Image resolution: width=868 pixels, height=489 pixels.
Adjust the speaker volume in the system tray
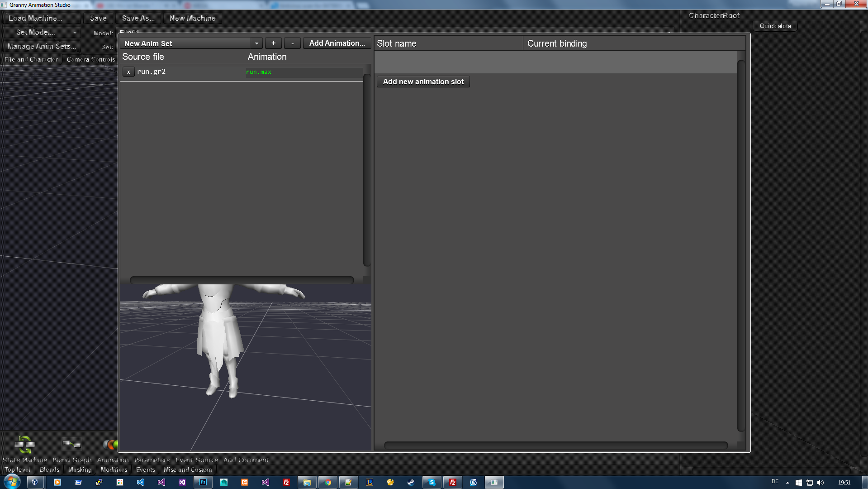coord(821,482)
